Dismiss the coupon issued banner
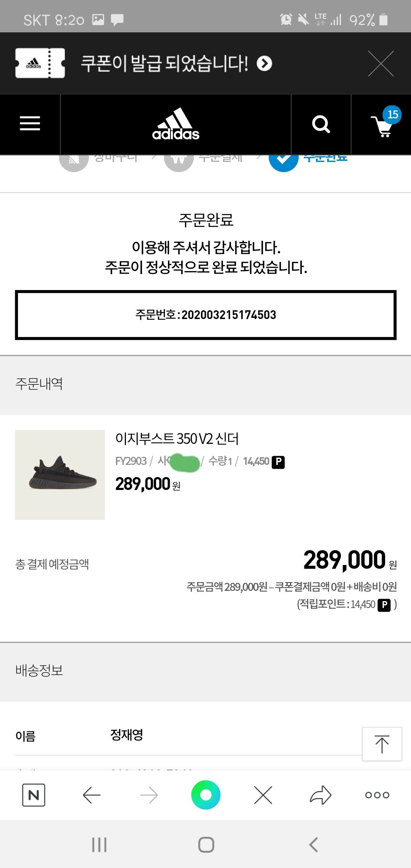This screenshot has width=411, height=868. coord(381,64)
